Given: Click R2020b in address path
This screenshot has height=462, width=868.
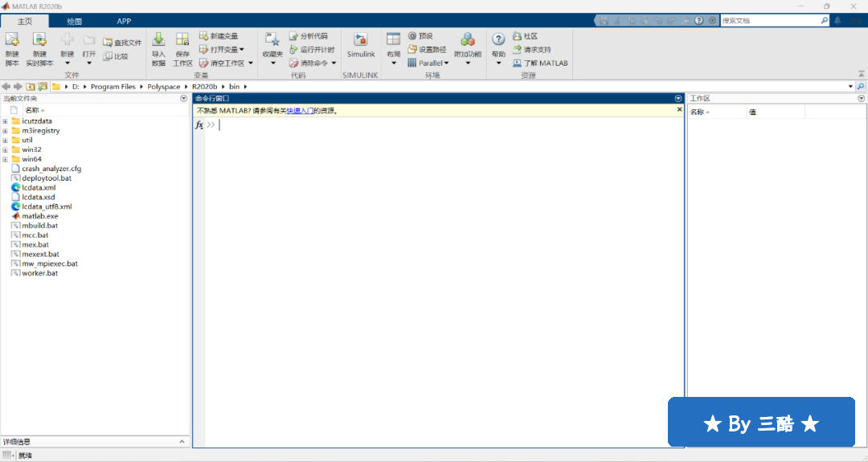Looking at the screenshot, I should (x=204, y=86).
